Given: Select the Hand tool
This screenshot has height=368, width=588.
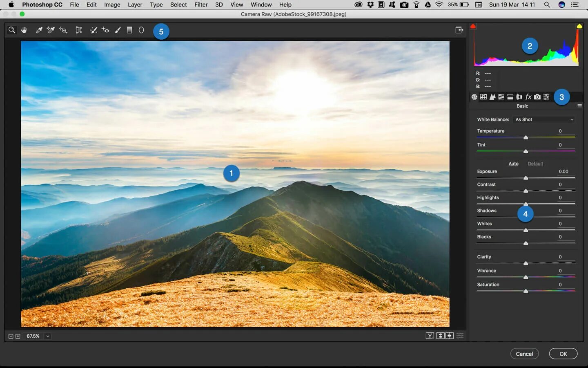Looking at the screenshot, I should pyautogui.click(x=24, y=30).
